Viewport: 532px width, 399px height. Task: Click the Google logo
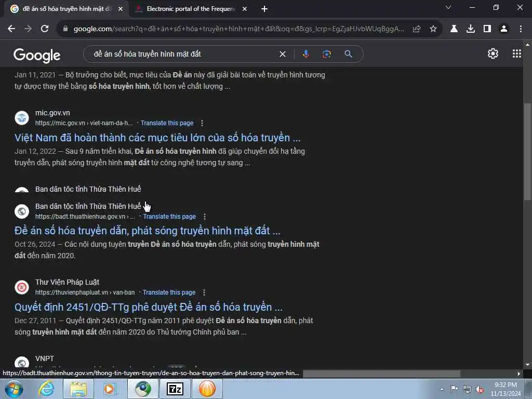(x=37, y=55)
